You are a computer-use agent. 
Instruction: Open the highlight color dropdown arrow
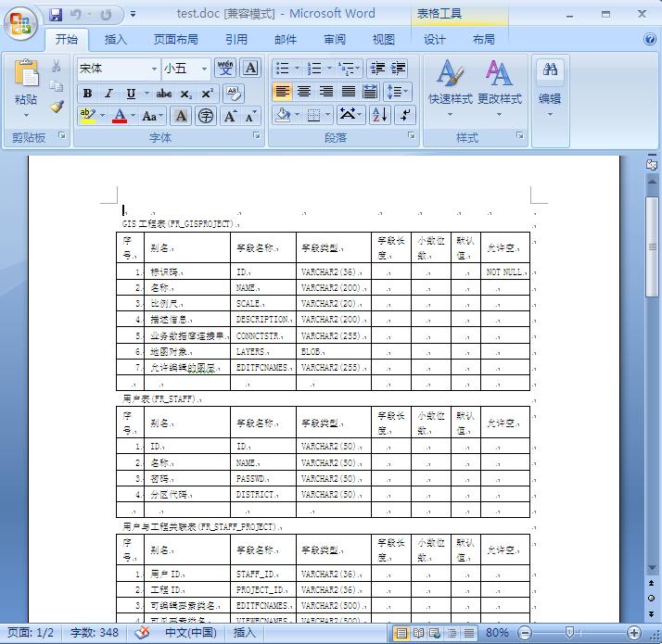point(103,115)
